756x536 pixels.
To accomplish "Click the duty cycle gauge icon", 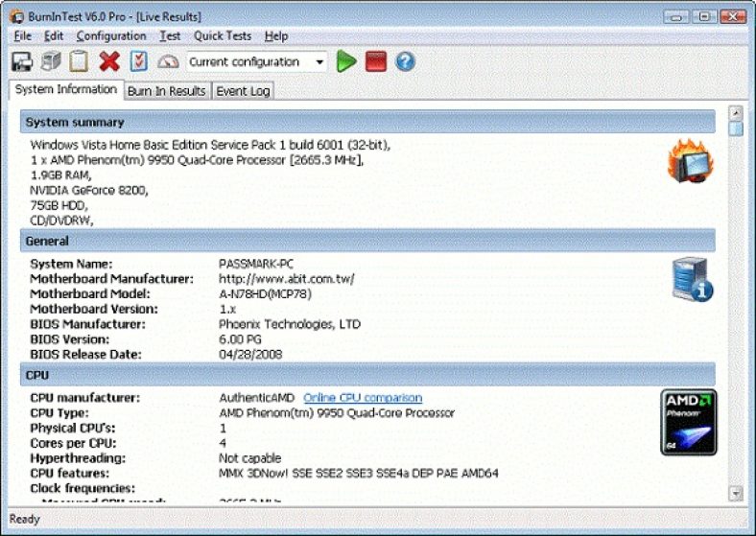I will (168, 61).
